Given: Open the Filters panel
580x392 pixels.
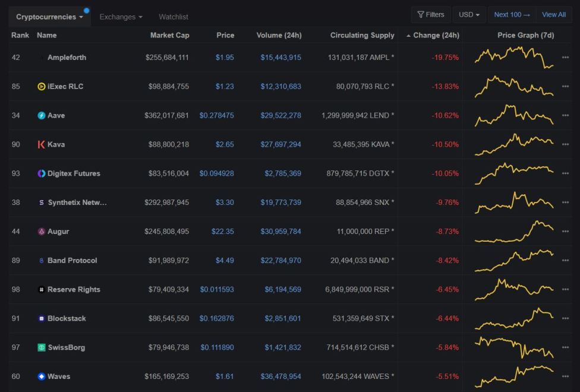Looking at the screenshot, I should click(x=431, y=15).
